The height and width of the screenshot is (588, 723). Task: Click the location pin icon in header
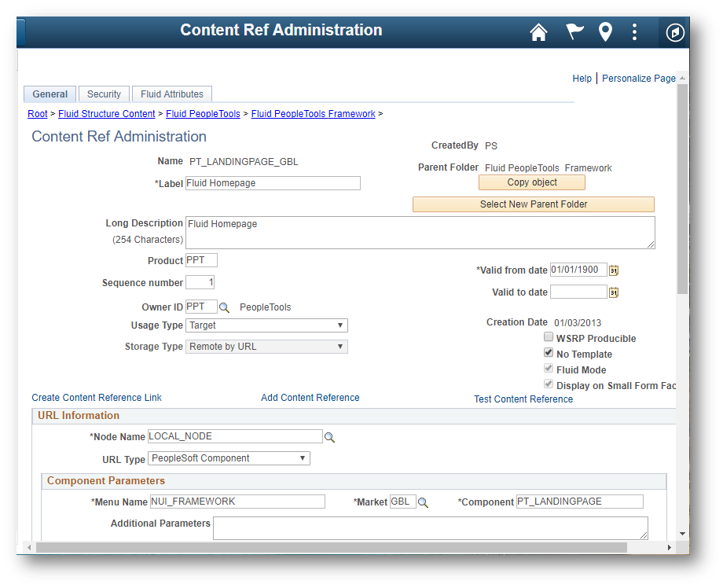pyautogui.click(x=605, y=32)
